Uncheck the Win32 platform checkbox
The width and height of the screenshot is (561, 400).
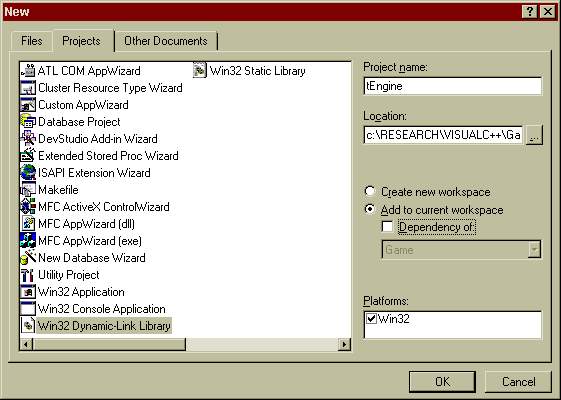pyautogui.click(x=372, y=318)
